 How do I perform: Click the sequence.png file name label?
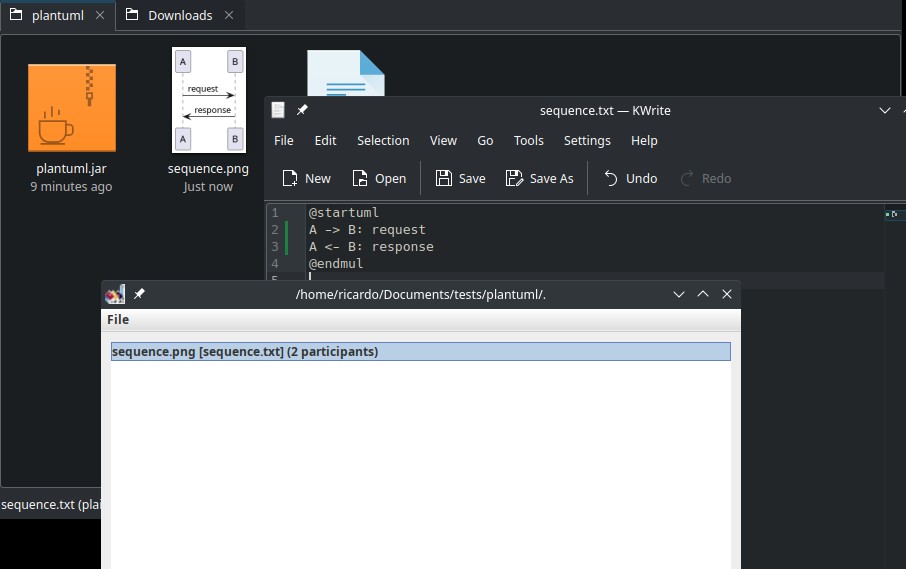point(208,168)
